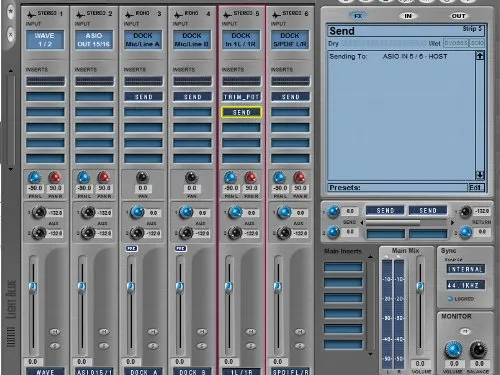The image size is (500, 375).
Task: Mute strip 3 DOCK A channel
Action: pyautogui.click(x=153, y=332)
